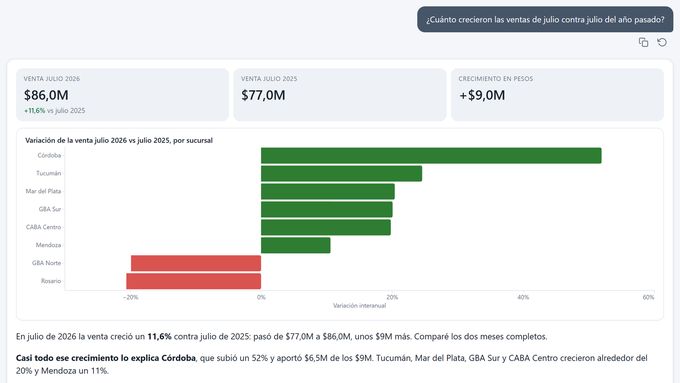This screenshot has width=680, height=383.
Task: Click the Rosario axis label
Action: tap(51, 281)
